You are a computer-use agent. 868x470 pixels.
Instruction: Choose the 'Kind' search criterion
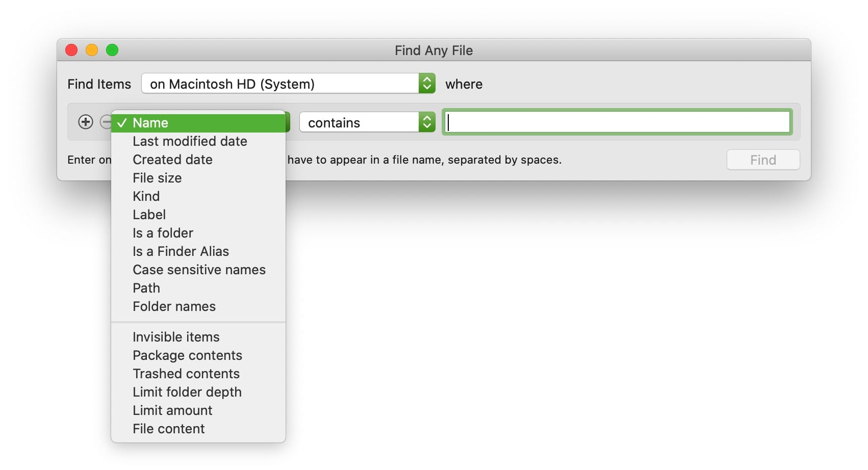coord(146,196)
